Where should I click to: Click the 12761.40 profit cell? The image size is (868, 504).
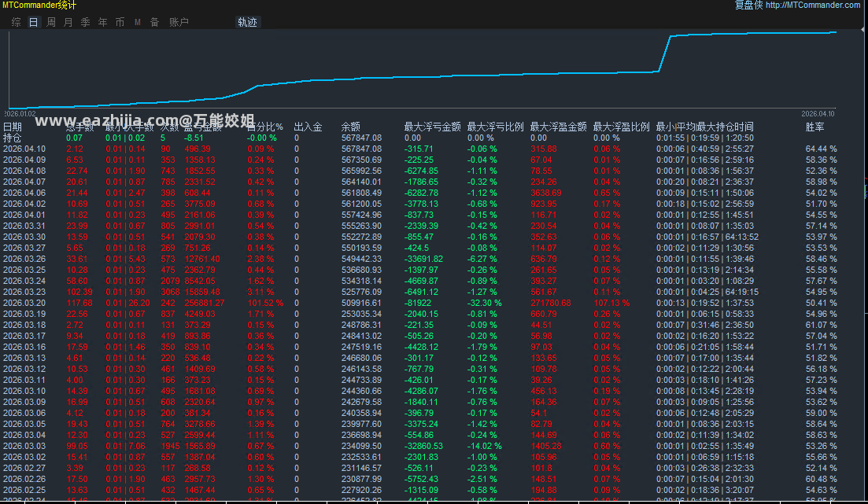click(x=202, y=259)
